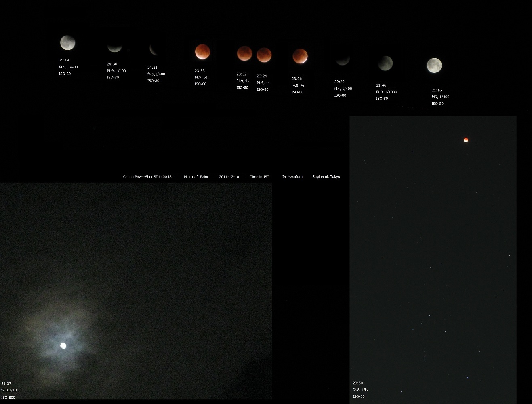
Task: Click the '23:32' time label
Action: pyautogui.click(x=242, y=74)
